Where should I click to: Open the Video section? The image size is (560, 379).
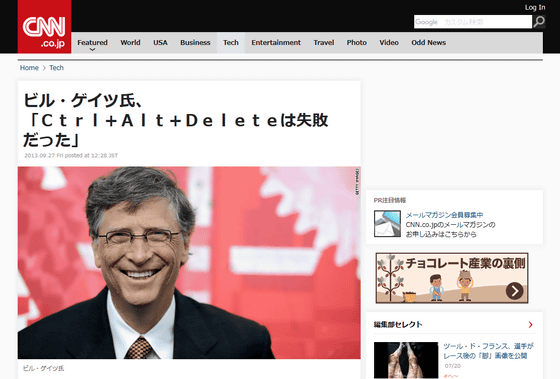389,43
